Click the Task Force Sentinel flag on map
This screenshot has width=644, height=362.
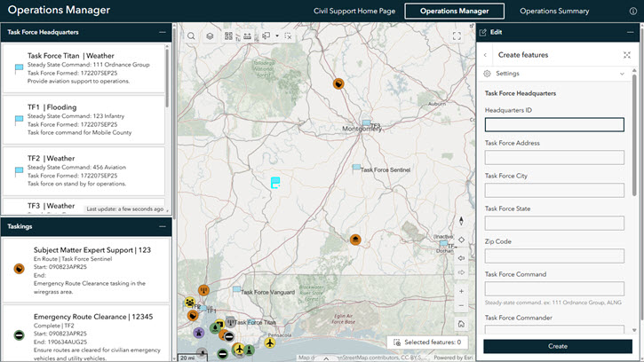[x=356, y=168]
